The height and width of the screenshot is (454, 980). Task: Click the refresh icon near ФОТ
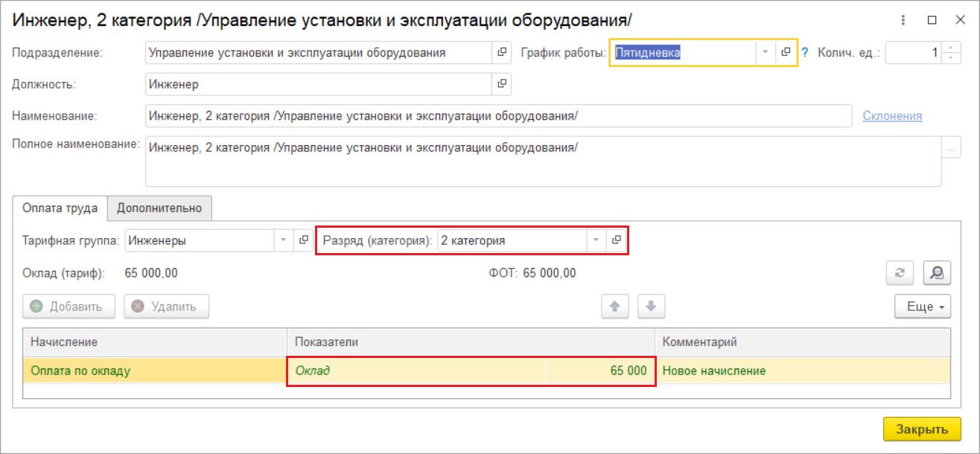point(900,274)
